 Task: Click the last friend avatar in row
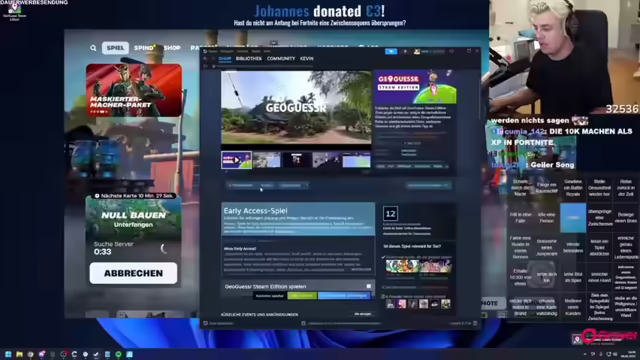pyautogui.click(x=446, y=304)
